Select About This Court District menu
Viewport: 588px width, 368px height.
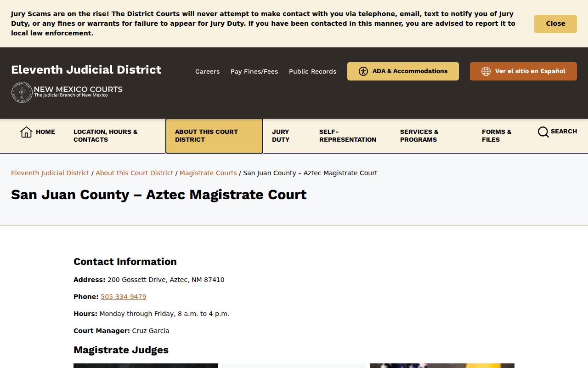coord(214,136)
